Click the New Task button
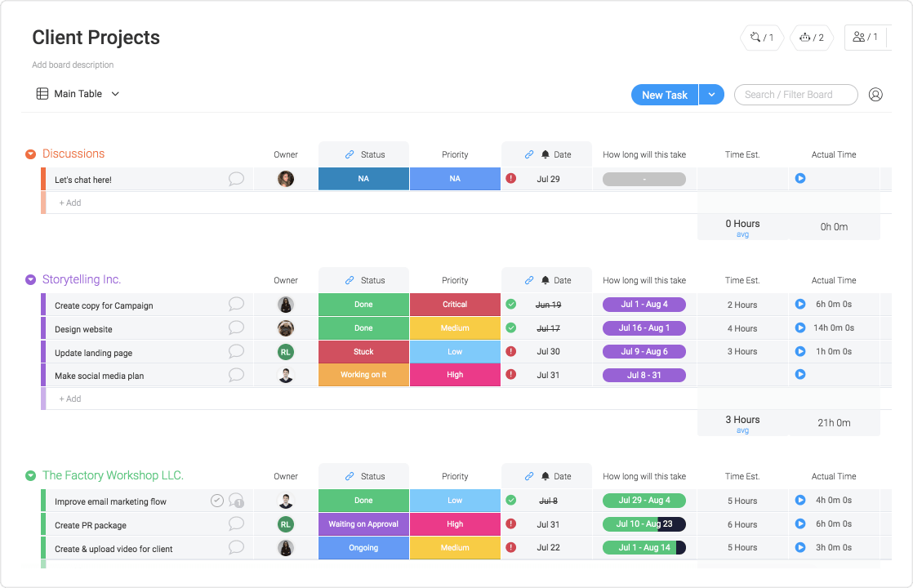Screen dimensions: 913x588 pos(664,94)
